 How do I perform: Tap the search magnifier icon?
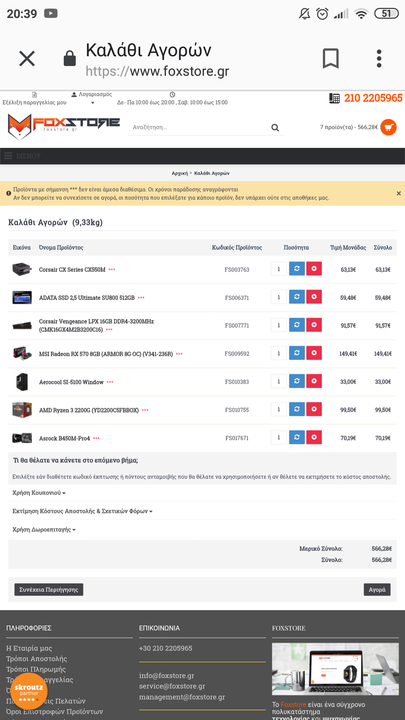point(275,128)
